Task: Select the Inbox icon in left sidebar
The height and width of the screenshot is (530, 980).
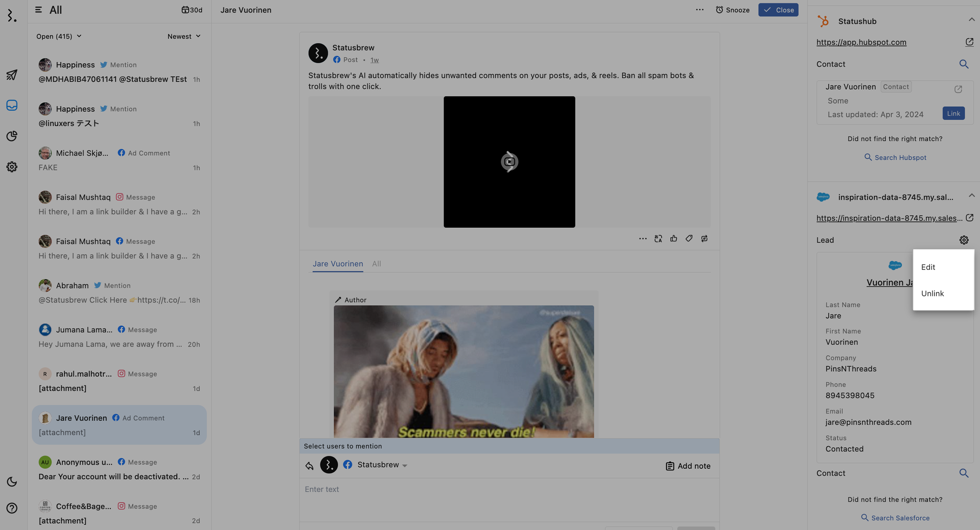Action: (x=12, y=105)
